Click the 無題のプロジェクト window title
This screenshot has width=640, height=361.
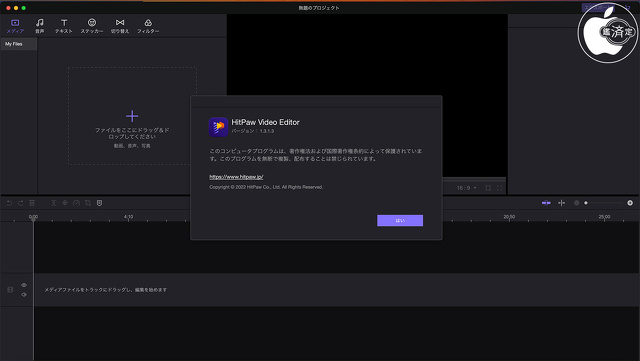pos(319,8)
